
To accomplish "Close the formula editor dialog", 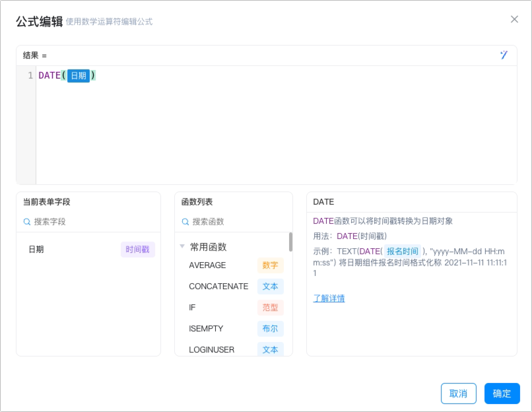I will coord(514,19).
